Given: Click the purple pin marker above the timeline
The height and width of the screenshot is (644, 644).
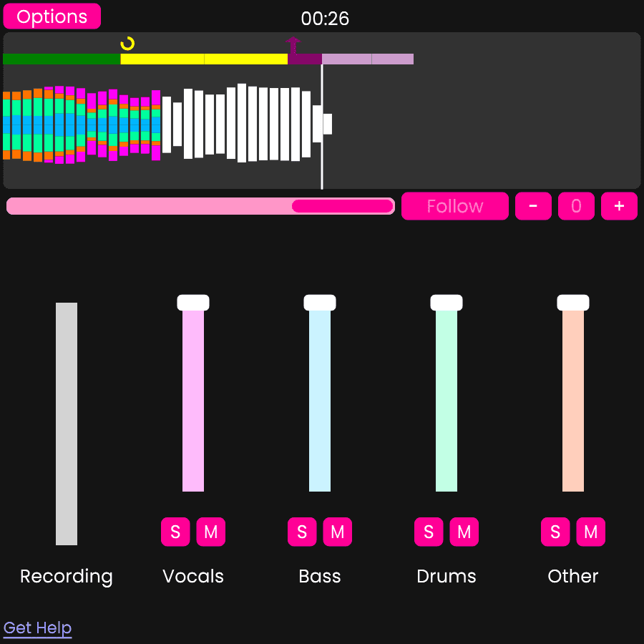Looking at the screenshot, I should [x=293, y=43].
